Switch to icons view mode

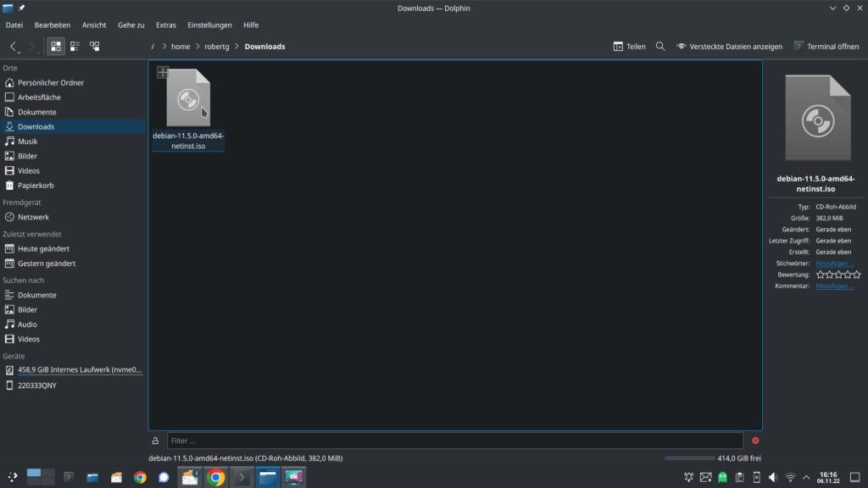tap(56, 47)
